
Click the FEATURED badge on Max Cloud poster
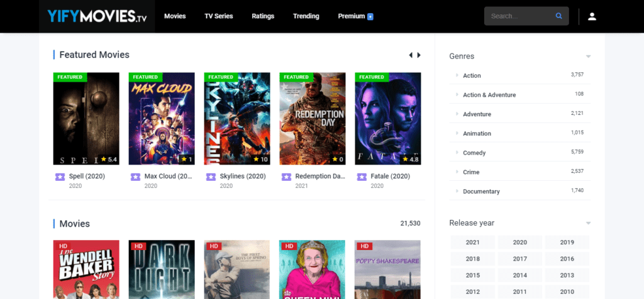click(145, 77)
